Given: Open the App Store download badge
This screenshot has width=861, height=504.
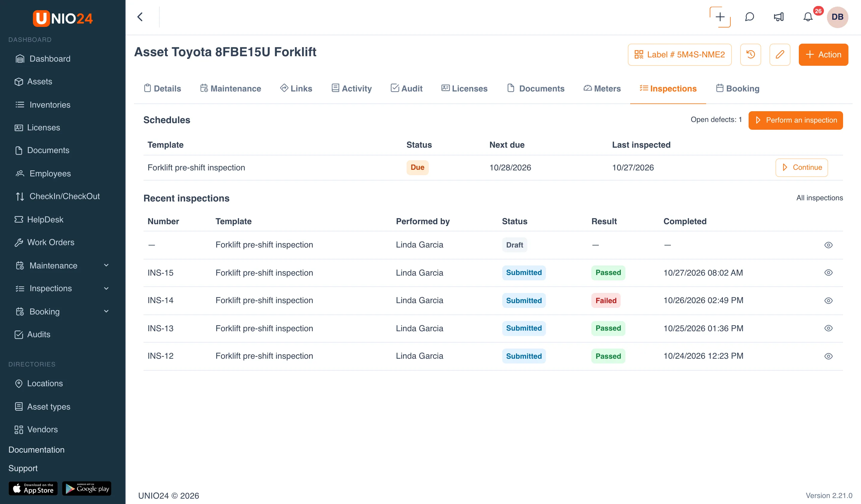Looking at the screenshot, I should coord(33,488).
